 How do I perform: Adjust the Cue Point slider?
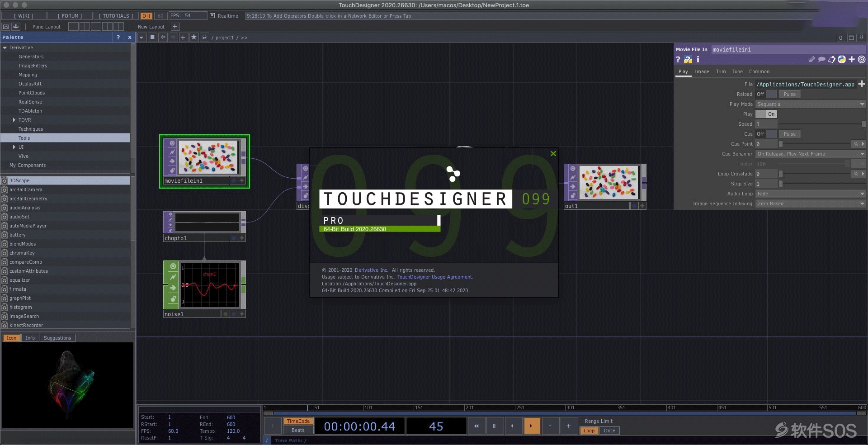814,144
